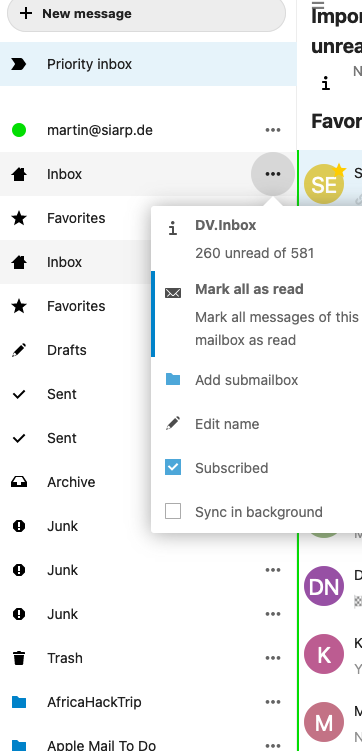Open the Archive tray icon
Screen dimensions: 362x751
point(19,482)
